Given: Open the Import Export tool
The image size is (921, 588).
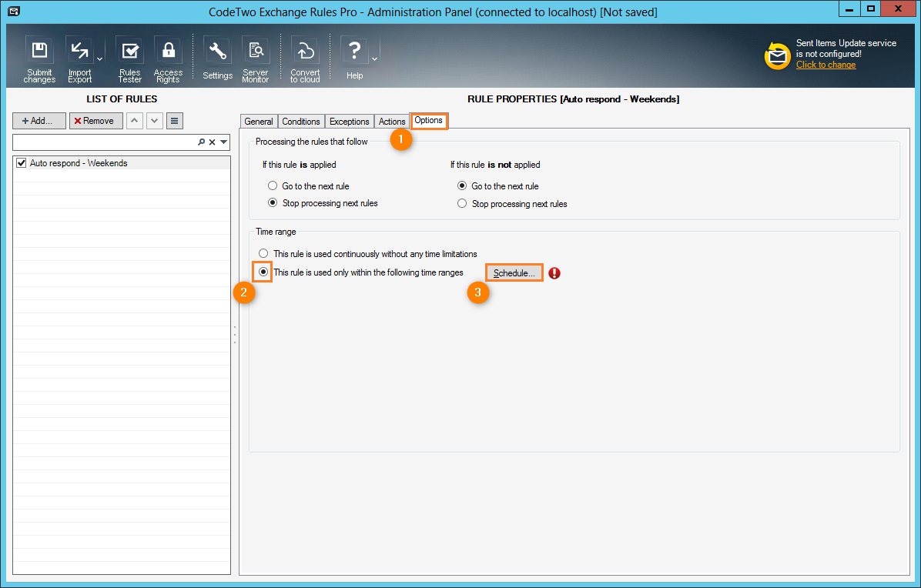Looking at the screenshot, I should (x=79, y=61).
